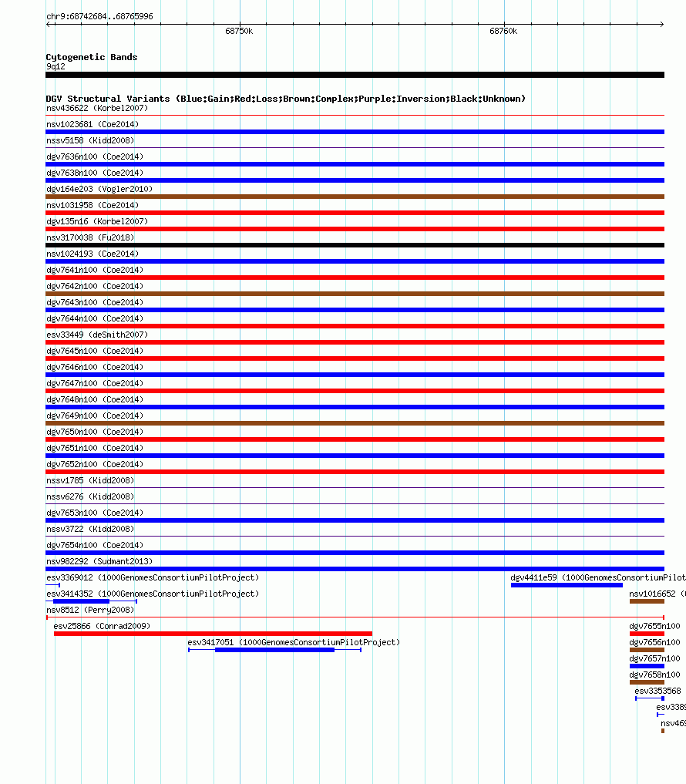This screenshot has height=784, width=686.
Task: Click the dgv7657n100 variant label
Action: (654, 658)
